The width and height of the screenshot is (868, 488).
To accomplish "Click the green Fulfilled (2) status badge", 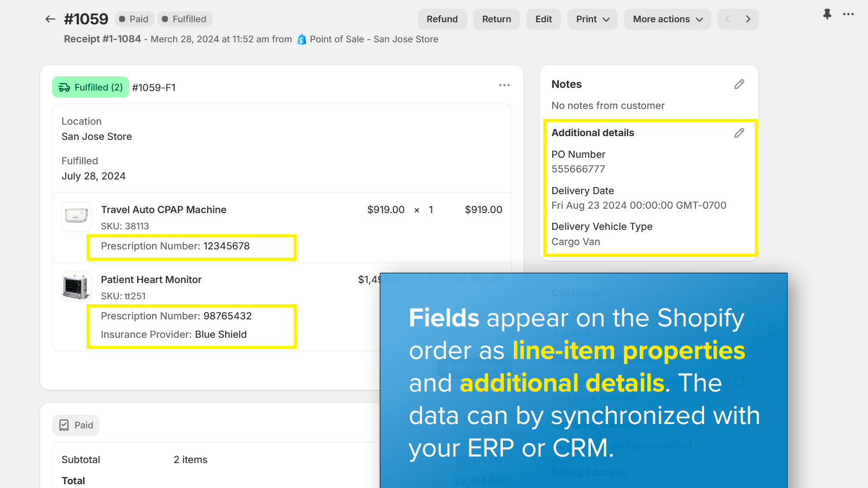I will pos(91,87).
